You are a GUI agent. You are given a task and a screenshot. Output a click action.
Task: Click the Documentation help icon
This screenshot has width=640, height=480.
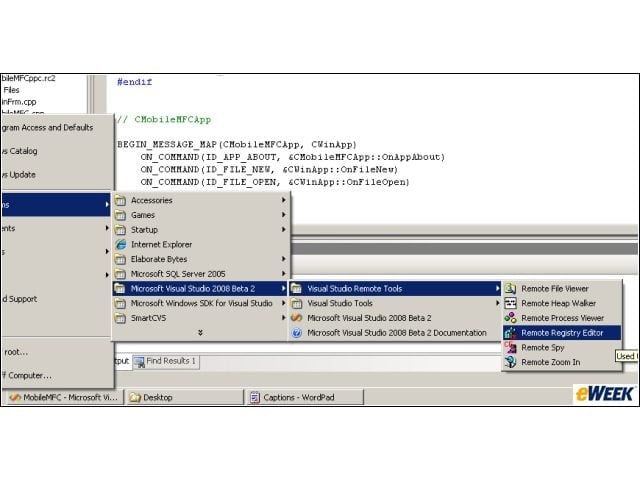click(x=296, y=333)
